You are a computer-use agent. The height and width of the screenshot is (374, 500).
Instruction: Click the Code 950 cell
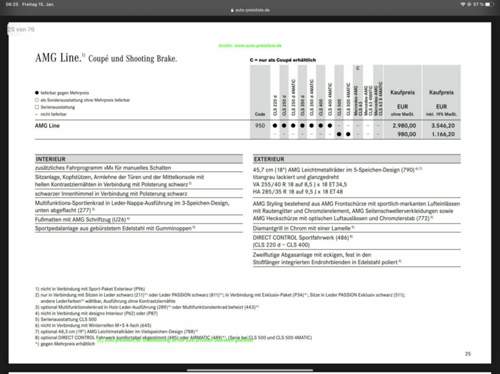pyautogui.click(x=260, y=126)
